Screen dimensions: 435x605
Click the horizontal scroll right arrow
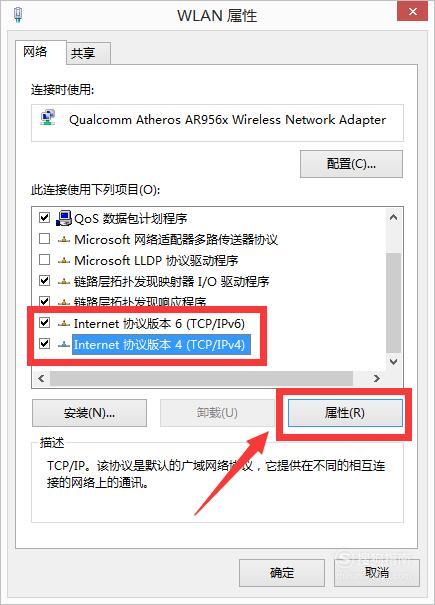coord(377,379)
